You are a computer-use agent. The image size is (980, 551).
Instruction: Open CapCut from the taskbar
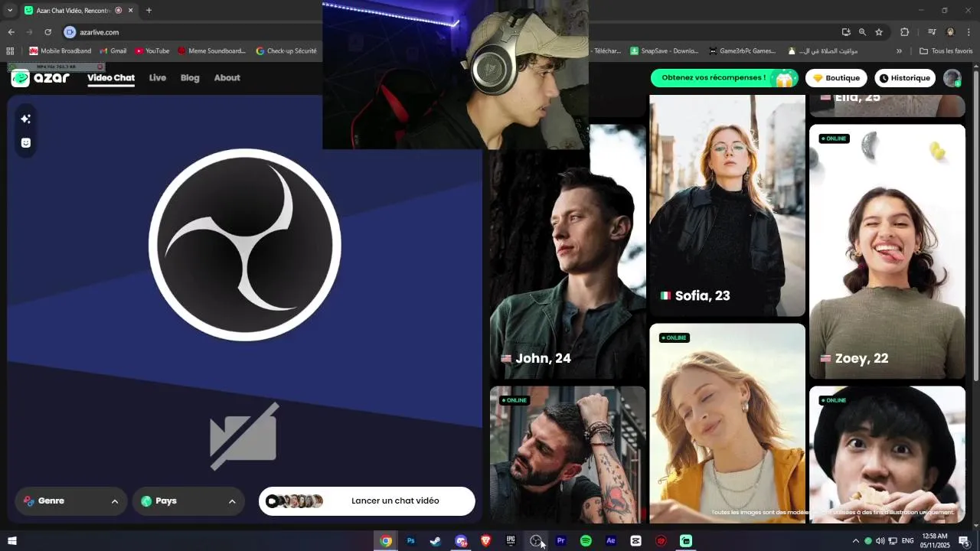coord(635,541)
